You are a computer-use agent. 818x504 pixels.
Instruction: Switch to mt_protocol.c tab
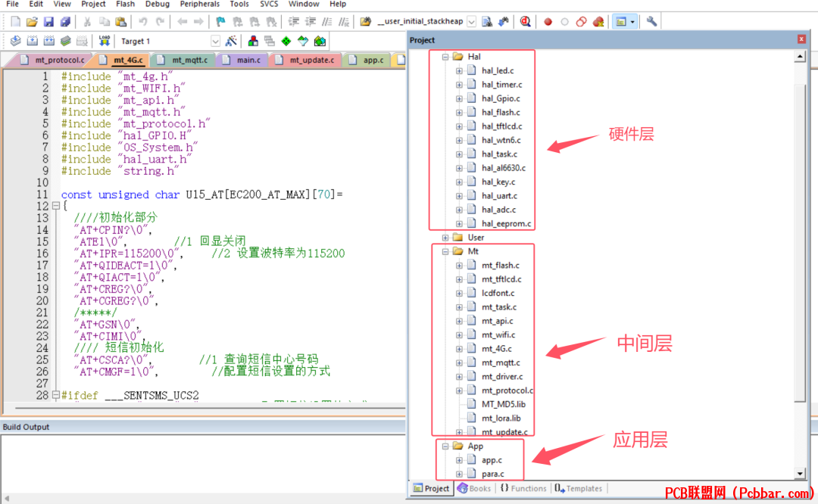tap(52, 61)
